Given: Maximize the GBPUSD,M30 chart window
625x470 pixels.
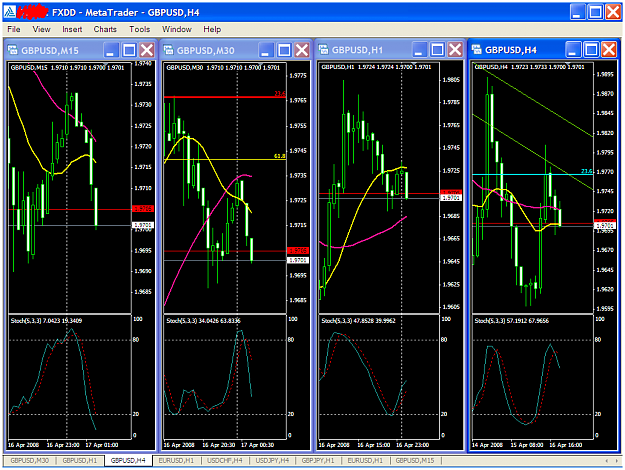Looking at the screenshot, I should (x=284, y=50).
